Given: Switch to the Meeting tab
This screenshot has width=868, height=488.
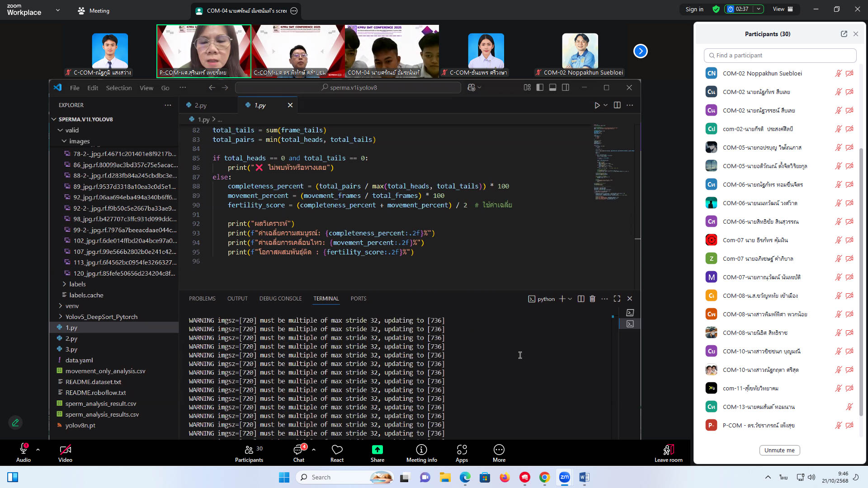Looking at the screenshot, I should 94,10.
